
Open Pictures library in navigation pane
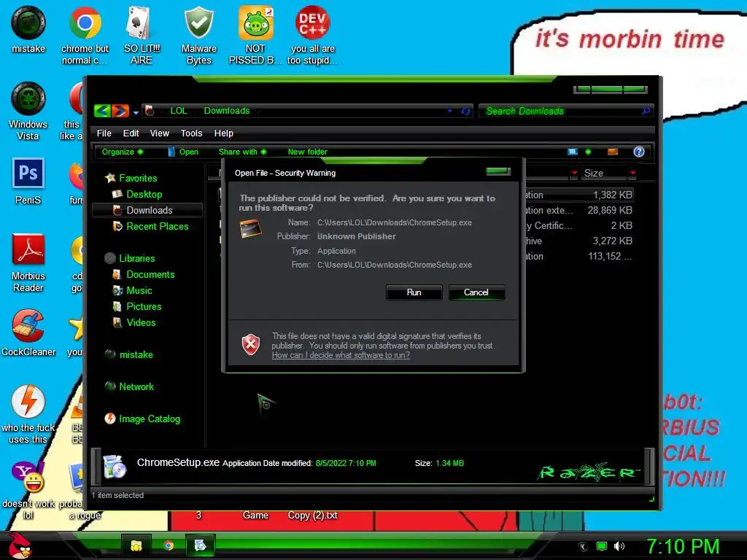pos(144,307)
